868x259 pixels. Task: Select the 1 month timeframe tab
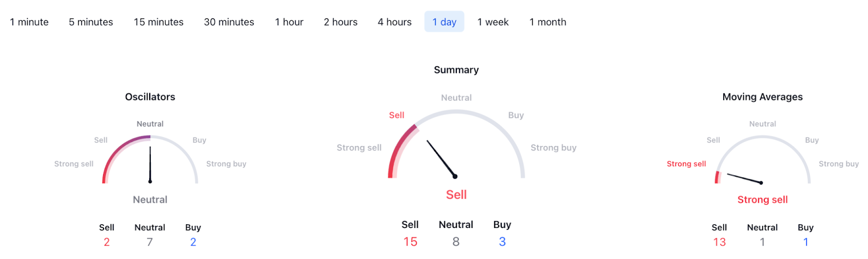pyautogui.click(x=547, y=22)
